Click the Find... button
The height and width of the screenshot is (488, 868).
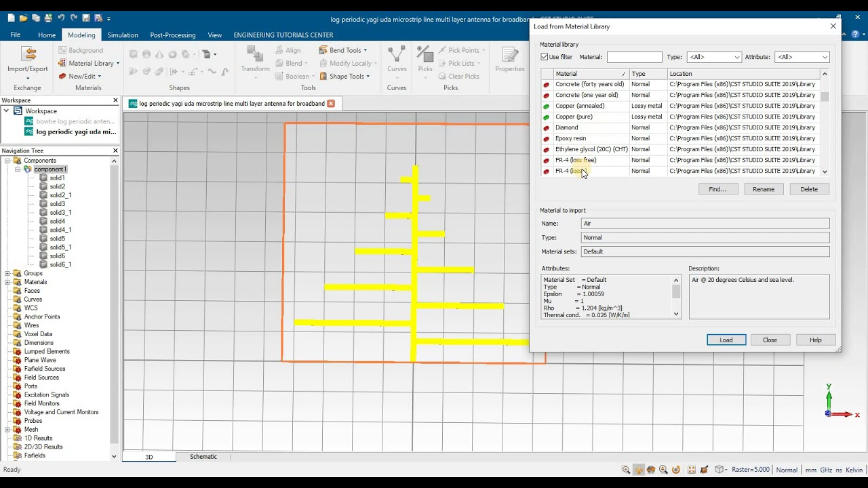(718, 189)
